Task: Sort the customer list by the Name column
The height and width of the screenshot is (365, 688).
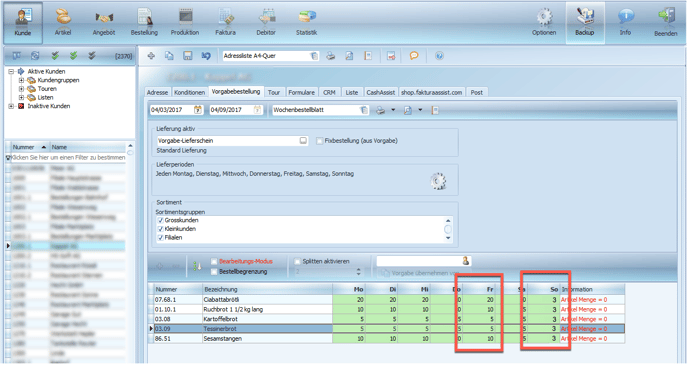Action: click(87, 147)
